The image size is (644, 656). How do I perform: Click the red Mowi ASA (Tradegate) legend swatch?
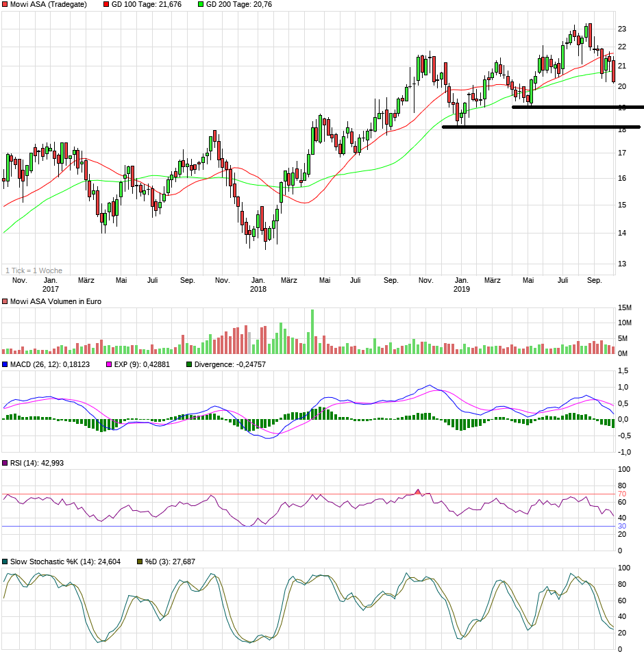pyautogui.click(x=5, y=5)
